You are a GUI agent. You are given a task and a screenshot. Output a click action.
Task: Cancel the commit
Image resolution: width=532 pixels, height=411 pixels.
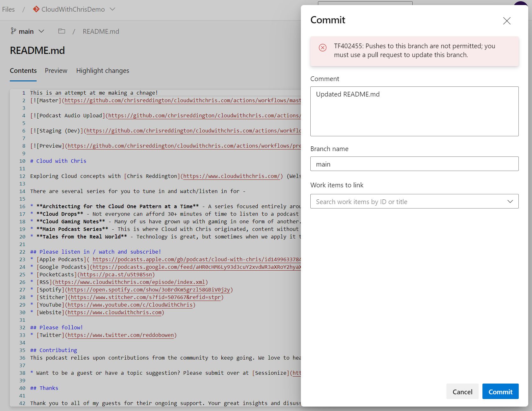[462, 391]
